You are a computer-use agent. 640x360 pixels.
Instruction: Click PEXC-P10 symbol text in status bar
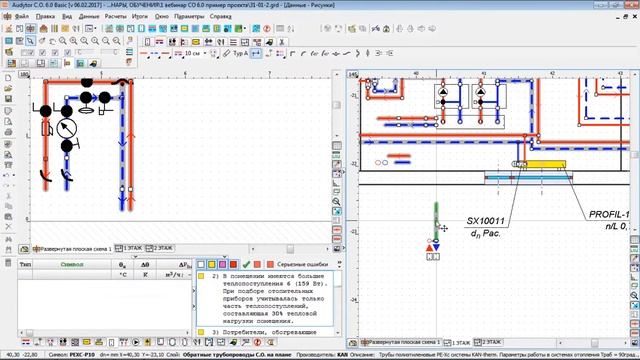82,355
